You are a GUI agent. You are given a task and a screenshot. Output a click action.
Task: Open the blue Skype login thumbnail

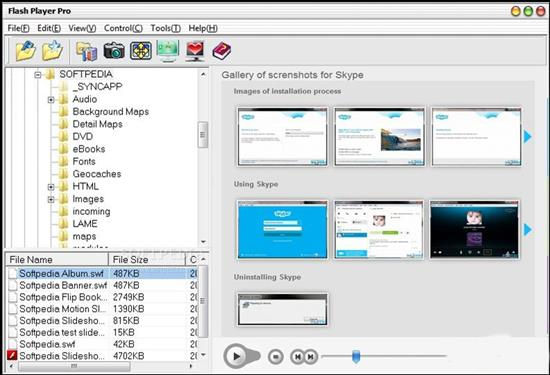point(282,230)
